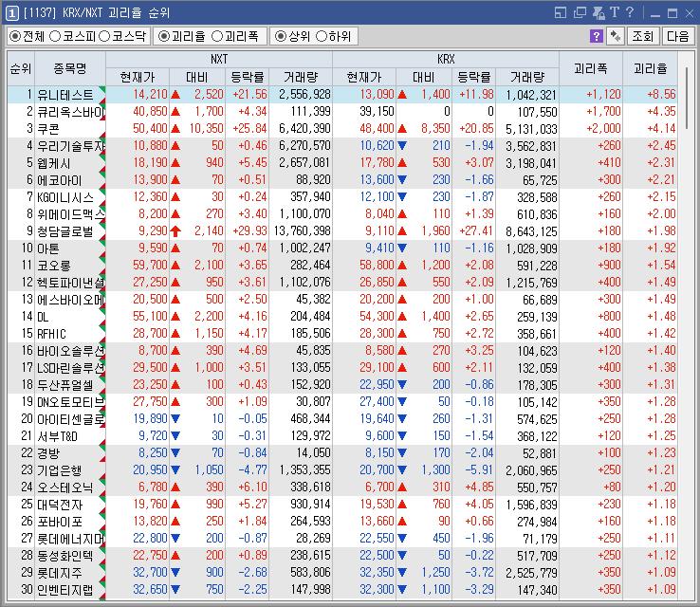700x607 pixels.
Task: Click the 기업은행 stock name
Action: [x=60, y=470]
